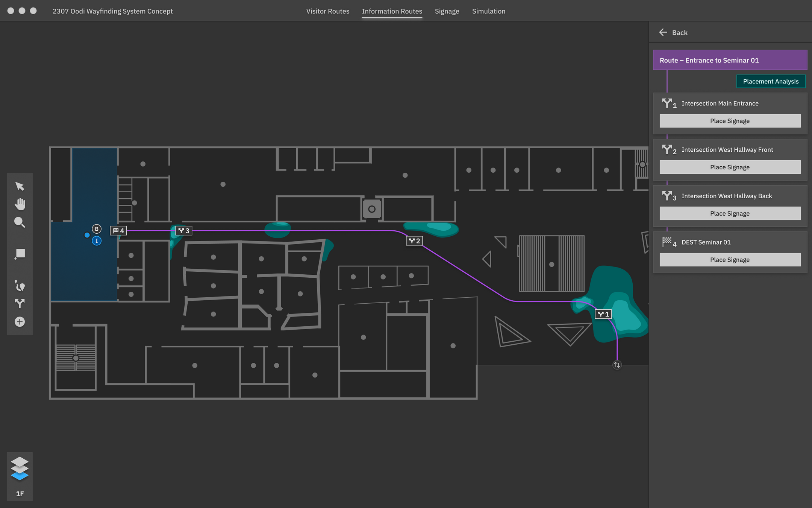Toggle the Placement Analysis button
Screen dimensions: 812x508
(771, 81)
